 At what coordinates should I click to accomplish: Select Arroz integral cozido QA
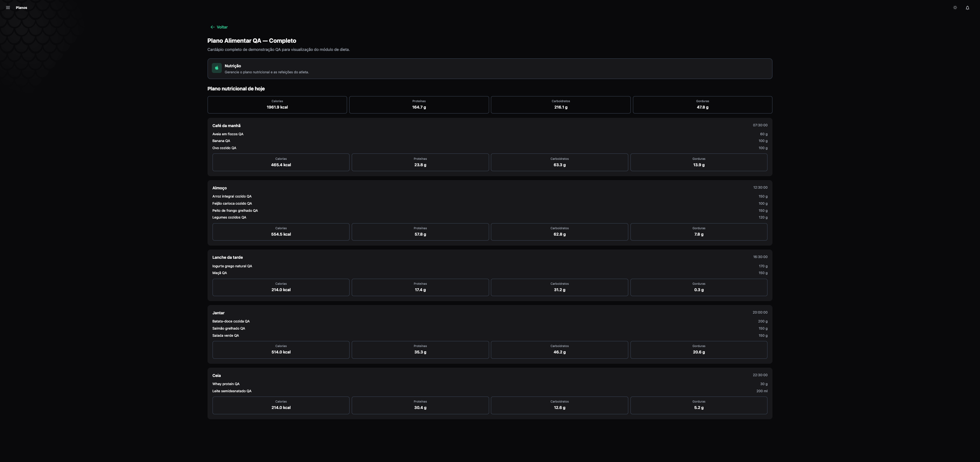click(232, 196)
